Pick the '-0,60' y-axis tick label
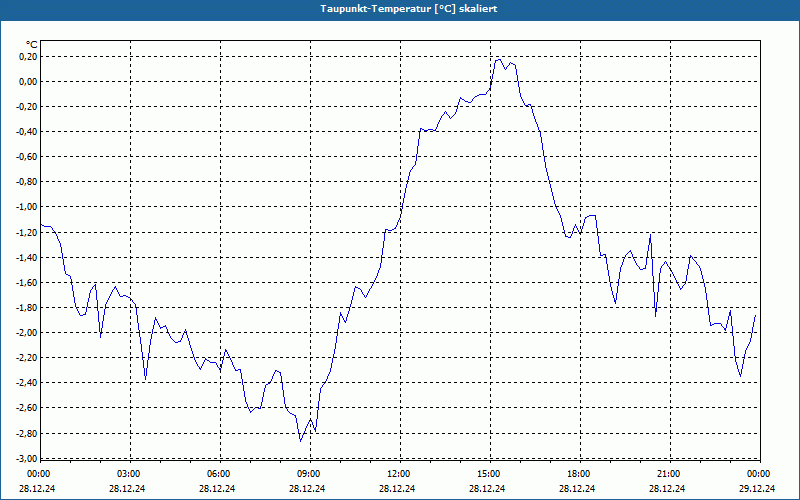800x500 pixels. [x=28, y=157]
